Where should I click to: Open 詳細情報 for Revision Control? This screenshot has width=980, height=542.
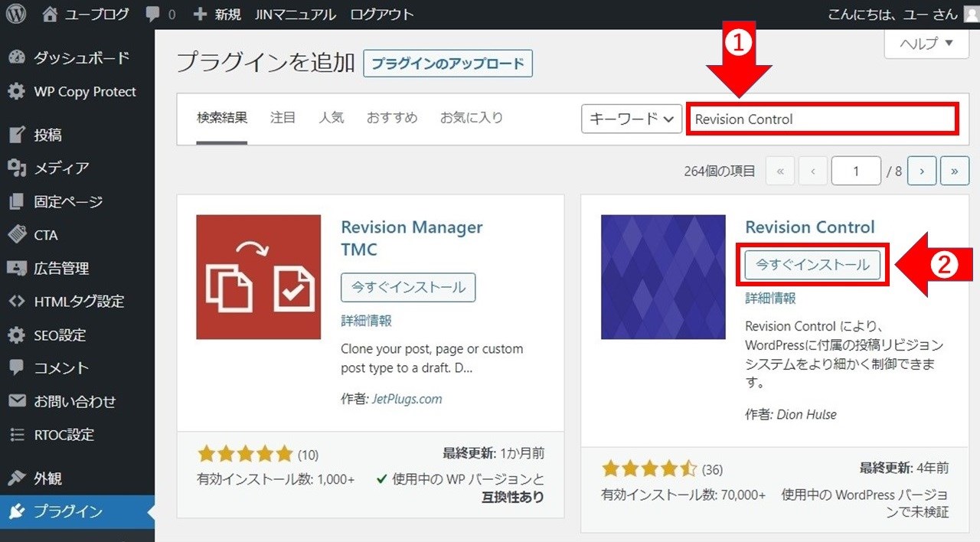pos(771,299)
